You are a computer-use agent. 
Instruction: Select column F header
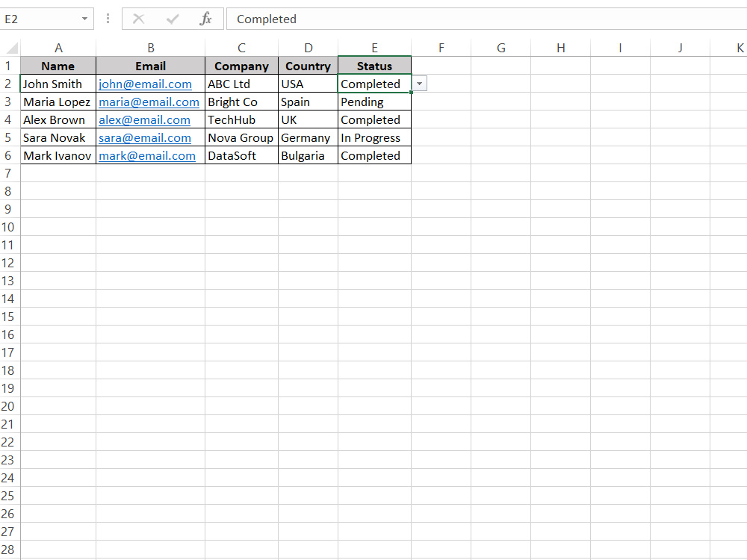(441, 48)
